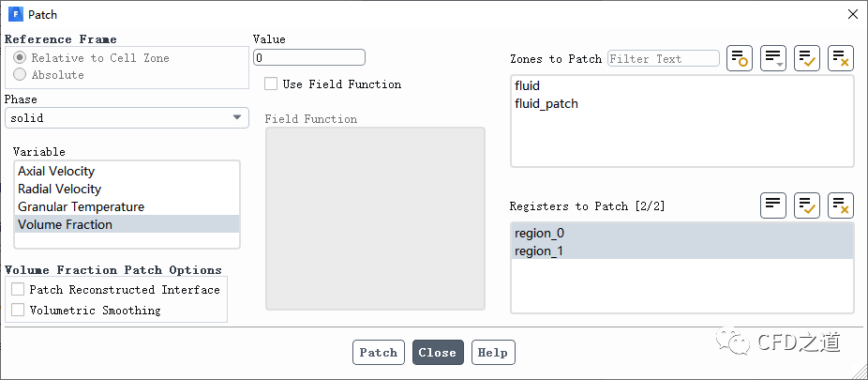Click the Registers to Patch list-toggle icon

click(x=773, y=205)
